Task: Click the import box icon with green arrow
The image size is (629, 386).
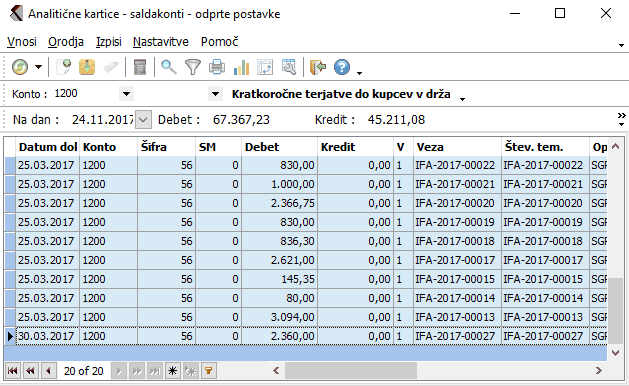Action: coord(87,67)
